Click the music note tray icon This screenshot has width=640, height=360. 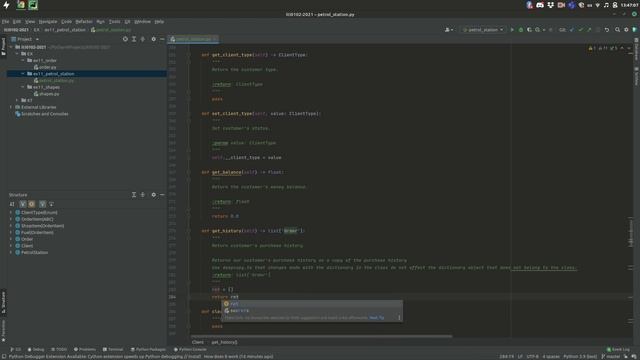coord(606,5)
